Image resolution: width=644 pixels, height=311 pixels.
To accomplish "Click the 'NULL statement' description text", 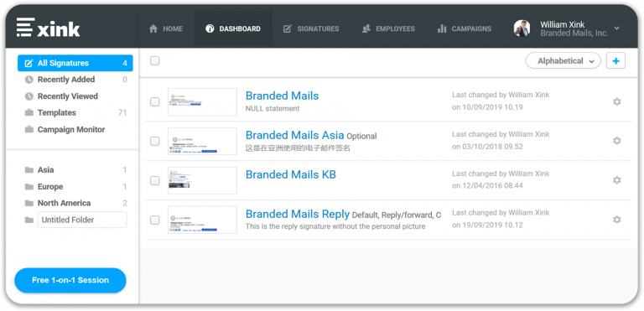I will [x=273, y=108].
